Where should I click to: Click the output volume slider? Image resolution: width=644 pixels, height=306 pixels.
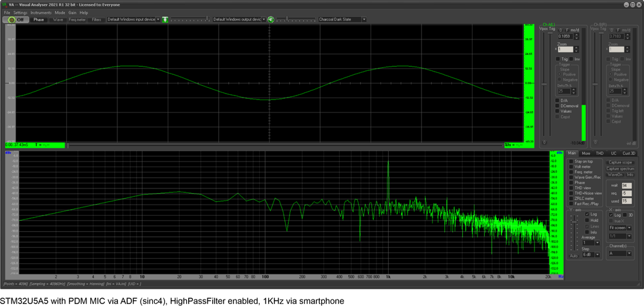pos(296,19)
